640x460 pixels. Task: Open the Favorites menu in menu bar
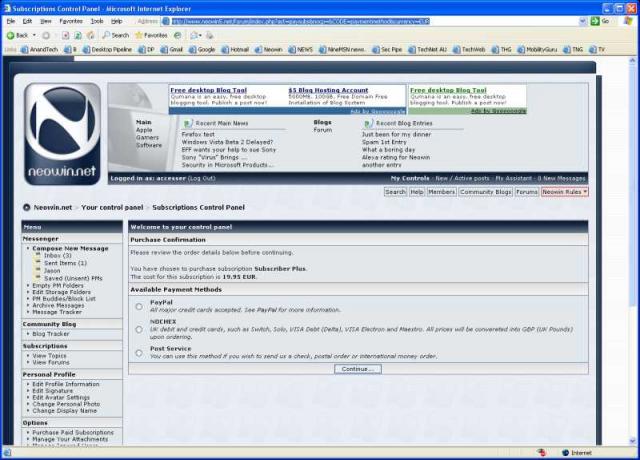point(70,20)
